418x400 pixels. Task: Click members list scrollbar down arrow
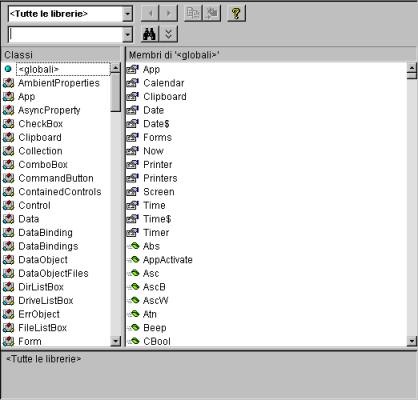412,341
